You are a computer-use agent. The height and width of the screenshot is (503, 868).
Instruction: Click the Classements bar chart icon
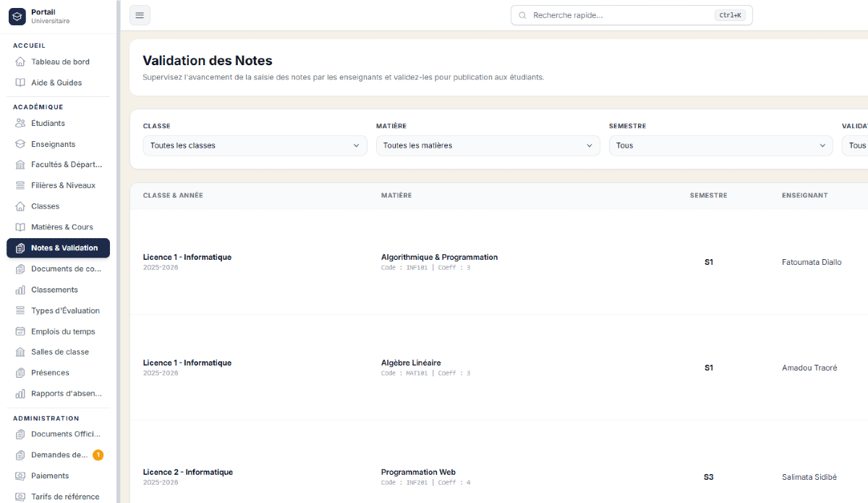click(x=20, y=289)
